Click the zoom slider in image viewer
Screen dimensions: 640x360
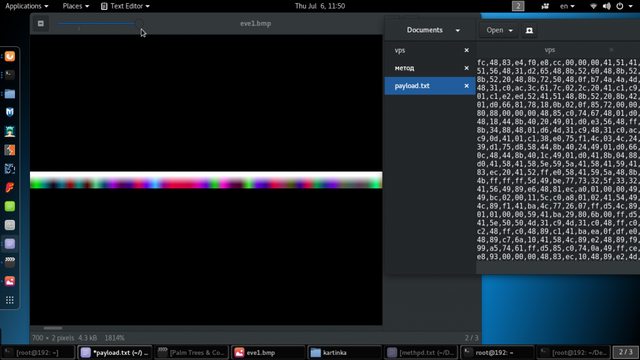(x=99, y=23)
